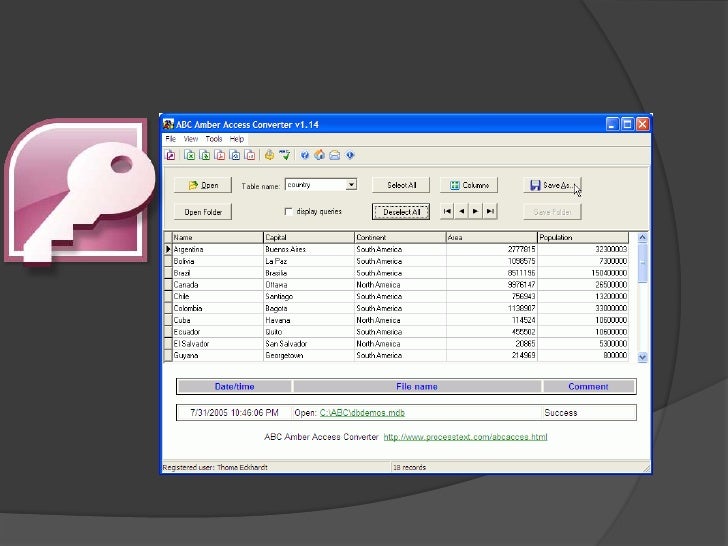Click the Ottawa capital cell
Viewport: 728px width, 546px height.
click(x=309, y=285)
